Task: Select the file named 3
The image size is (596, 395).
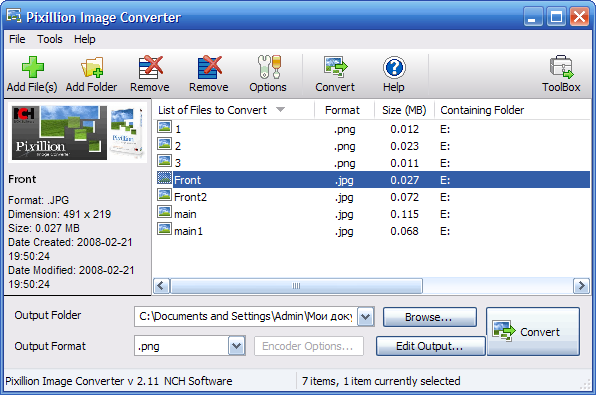Action: coord(178,163)
